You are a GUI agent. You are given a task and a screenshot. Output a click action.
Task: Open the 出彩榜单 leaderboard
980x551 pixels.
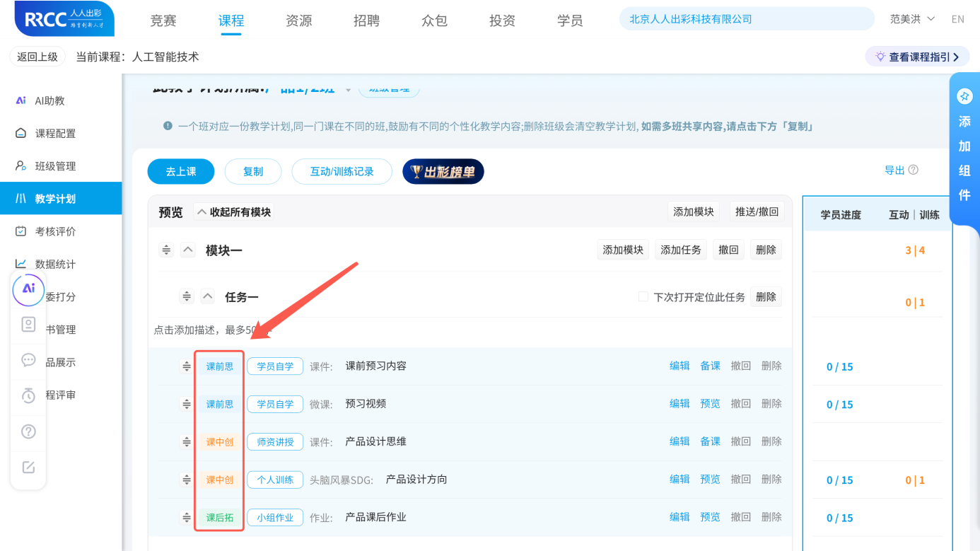(x=443, y=171)
